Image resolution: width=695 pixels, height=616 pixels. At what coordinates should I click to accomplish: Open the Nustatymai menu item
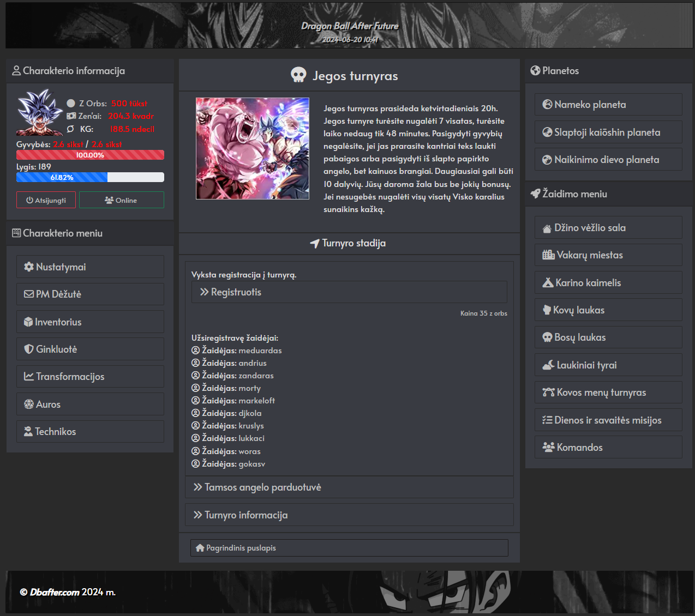tap(90, 267)
